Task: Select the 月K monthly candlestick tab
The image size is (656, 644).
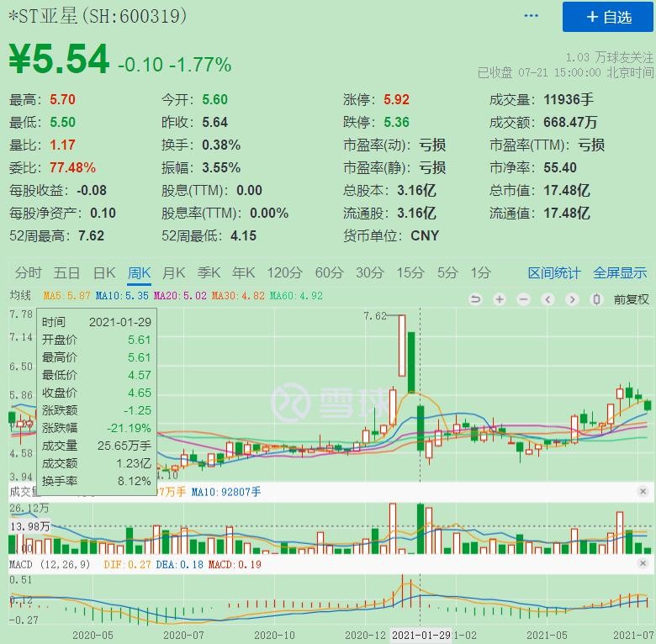Action: click(x=174, y=273)
